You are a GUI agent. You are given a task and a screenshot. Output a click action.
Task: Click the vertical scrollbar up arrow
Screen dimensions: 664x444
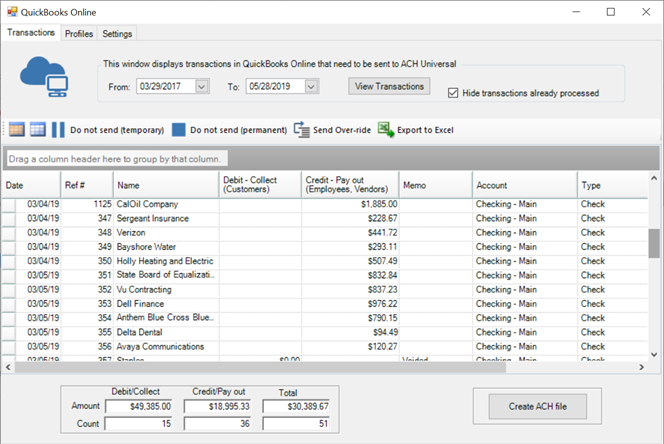tap(654, 178)
